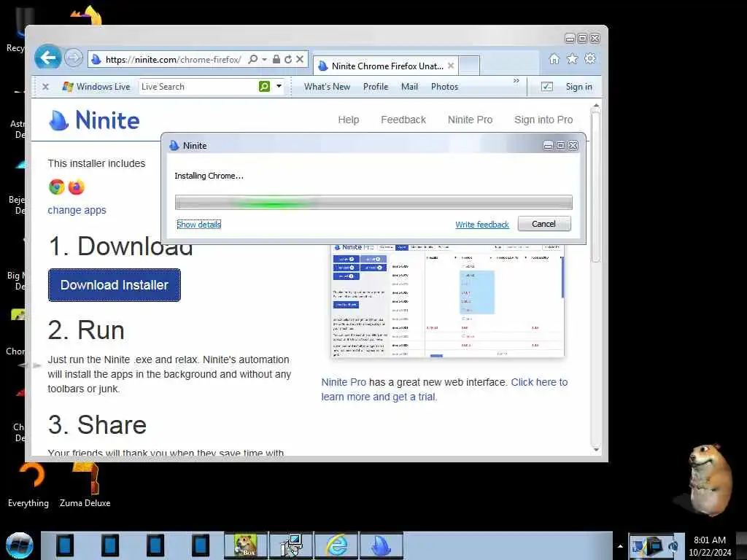
Task: Click the checkmark icon beside Sign in
Action: point(547,87)
